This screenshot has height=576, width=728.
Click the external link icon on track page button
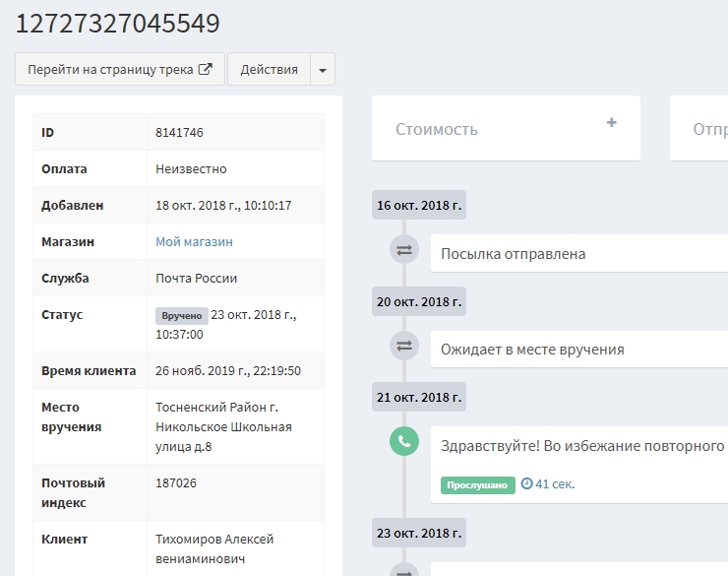(x=206, y=70)
